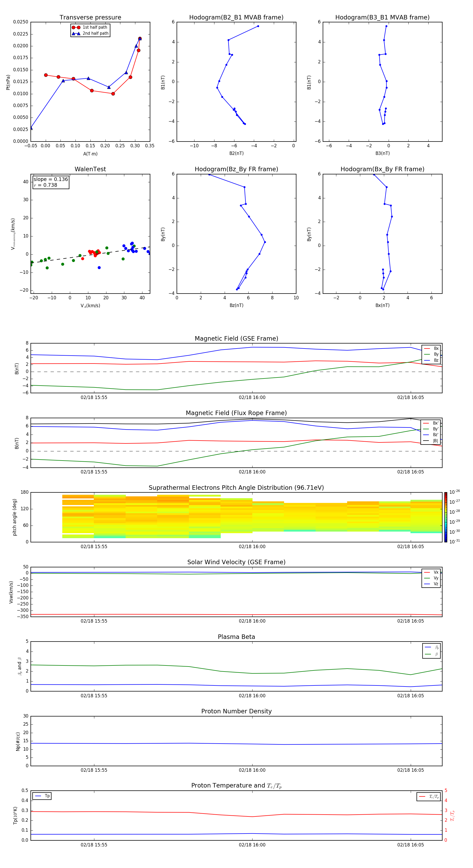Click the 'Vsw(km/s)' axis label
473x868 pixels.
pyautogui.click(x=11, y=592)
